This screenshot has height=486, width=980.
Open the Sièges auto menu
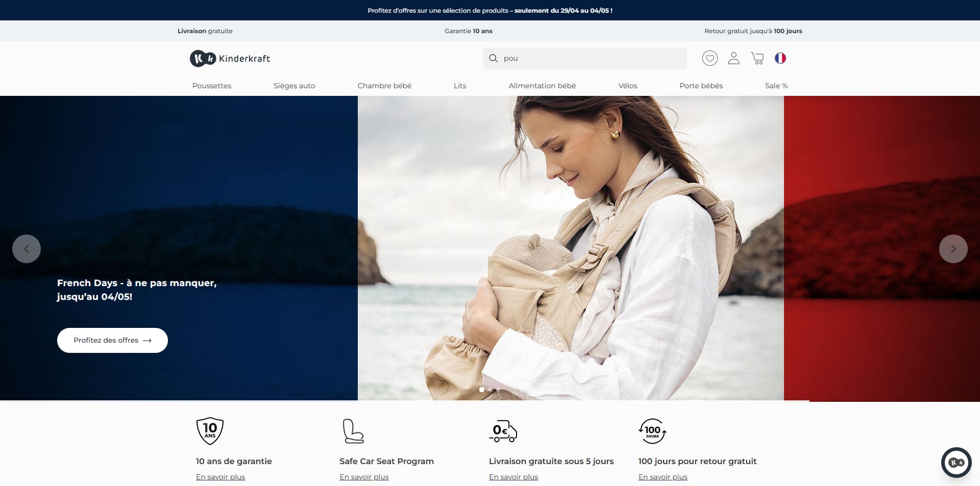295,86
